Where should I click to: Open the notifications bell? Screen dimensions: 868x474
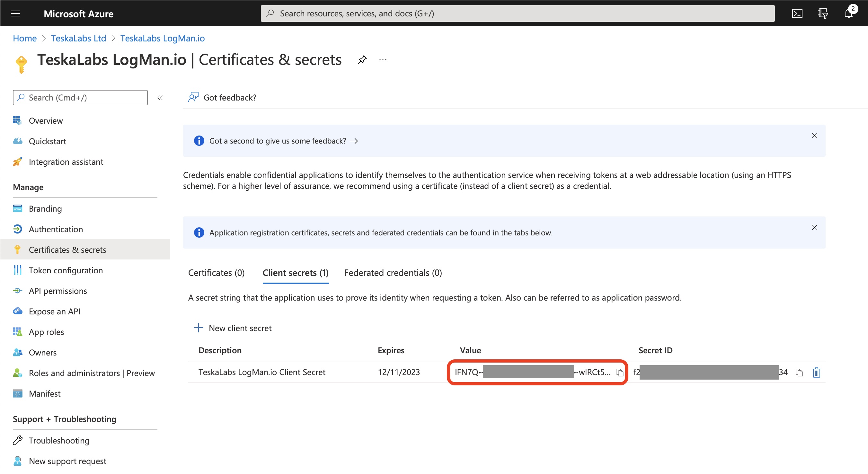[x=849, y=13]
